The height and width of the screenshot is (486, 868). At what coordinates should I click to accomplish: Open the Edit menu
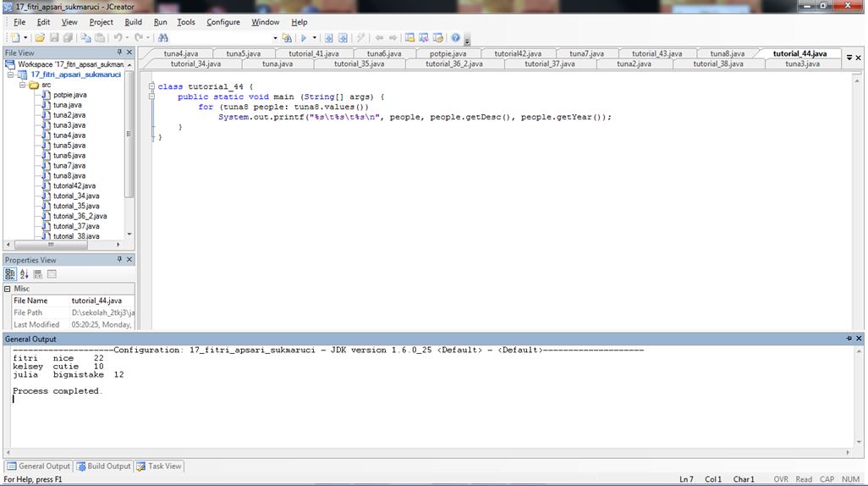tap(43, 22)
